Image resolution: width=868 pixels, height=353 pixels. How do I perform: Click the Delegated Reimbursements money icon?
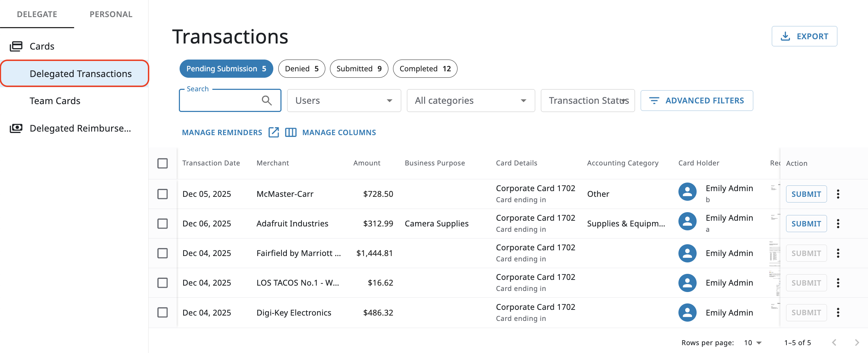tap(16, 128)
